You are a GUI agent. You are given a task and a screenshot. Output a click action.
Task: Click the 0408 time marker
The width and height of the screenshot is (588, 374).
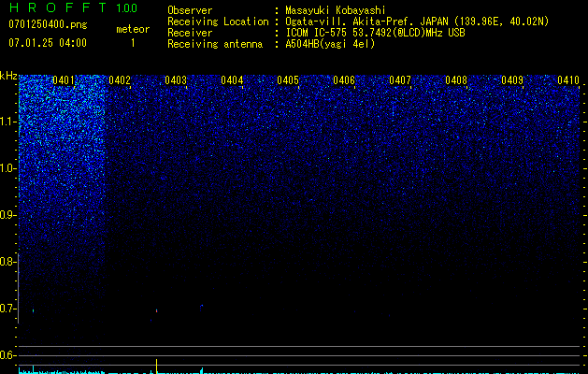tap(456, 80)
